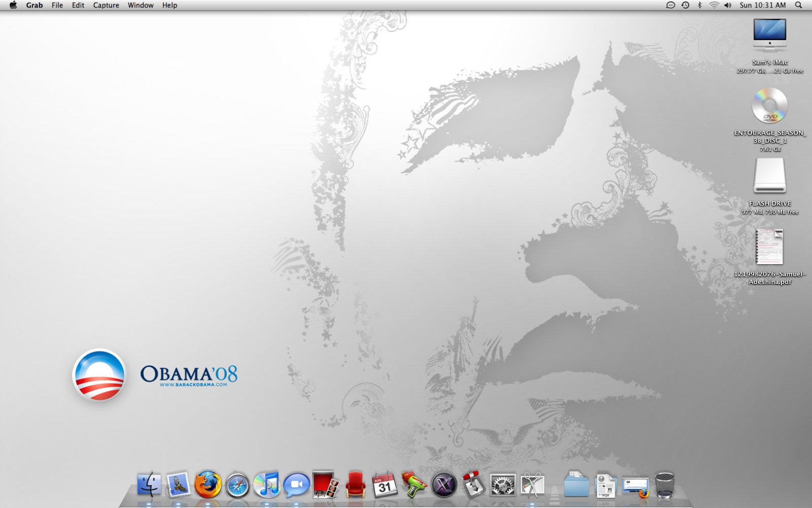Open the File menu
The height and width of the screenshot is (508, 812).
[57, 5]
